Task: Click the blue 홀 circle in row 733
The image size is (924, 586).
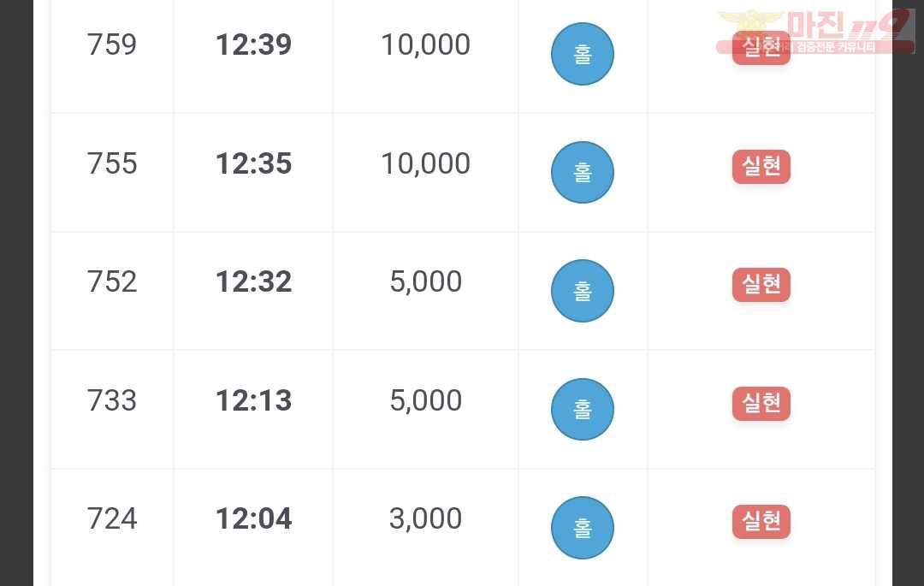Action: [583, 409]
